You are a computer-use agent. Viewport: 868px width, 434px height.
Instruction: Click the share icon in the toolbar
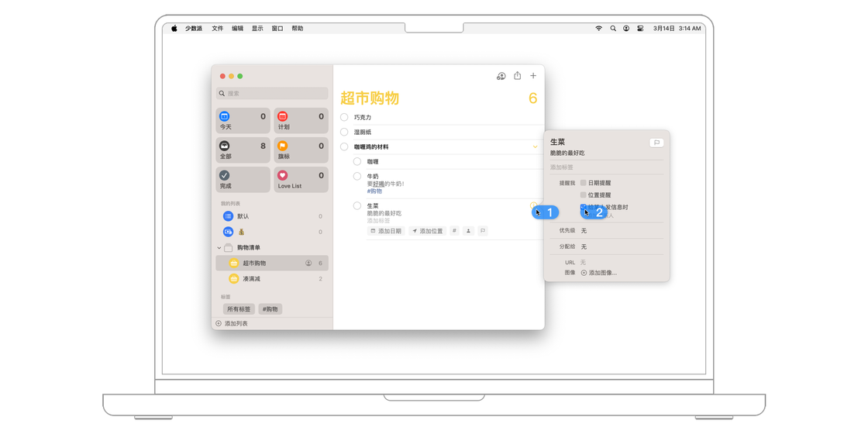[x=518, y=76]
